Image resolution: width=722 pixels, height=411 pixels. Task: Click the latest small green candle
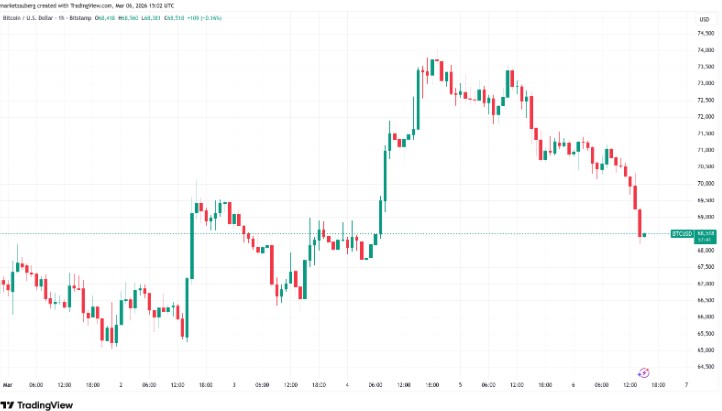pyautogui.click(x=644, y=235)
